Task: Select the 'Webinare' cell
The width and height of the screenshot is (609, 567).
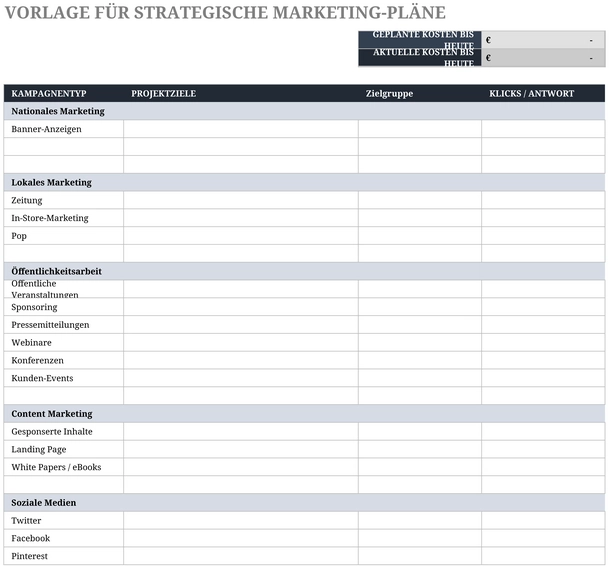Action: (64, 343)
